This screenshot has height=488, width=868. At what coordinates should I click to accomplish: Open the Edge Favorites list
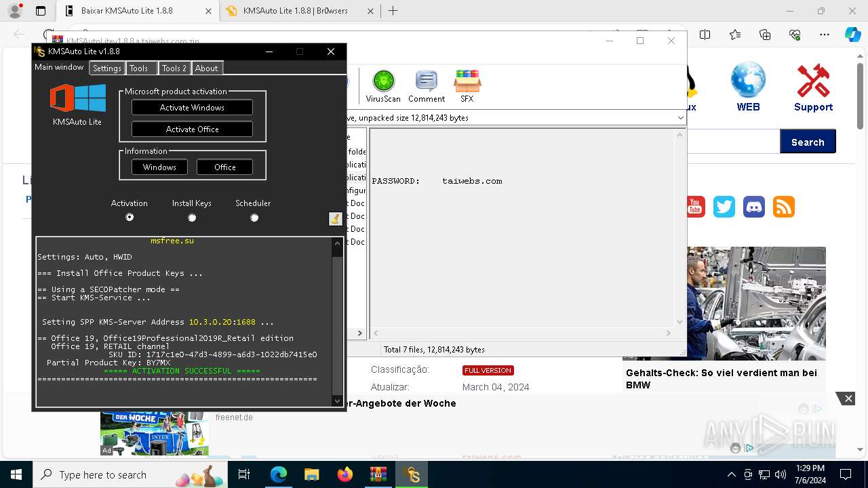click(735, 35)
